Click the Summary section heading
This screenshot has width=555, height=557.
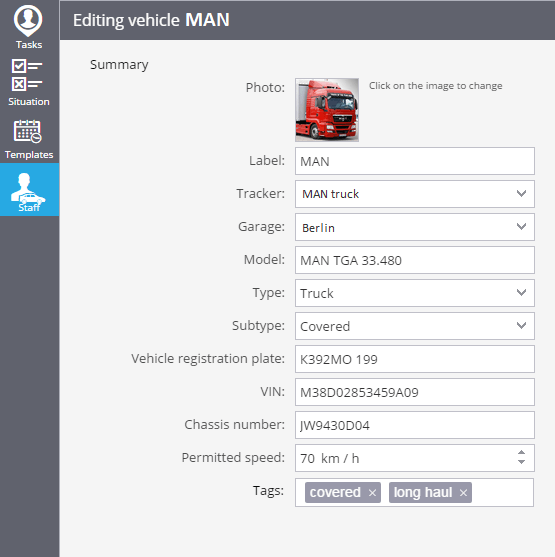click(x=119, y=65)
